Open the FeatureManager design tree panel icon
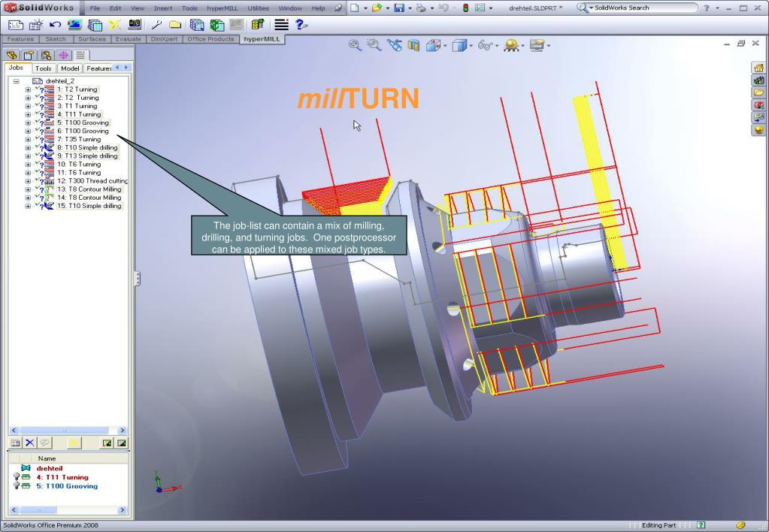Viewport: 769px width, 532px height. (x=12, y=55)
